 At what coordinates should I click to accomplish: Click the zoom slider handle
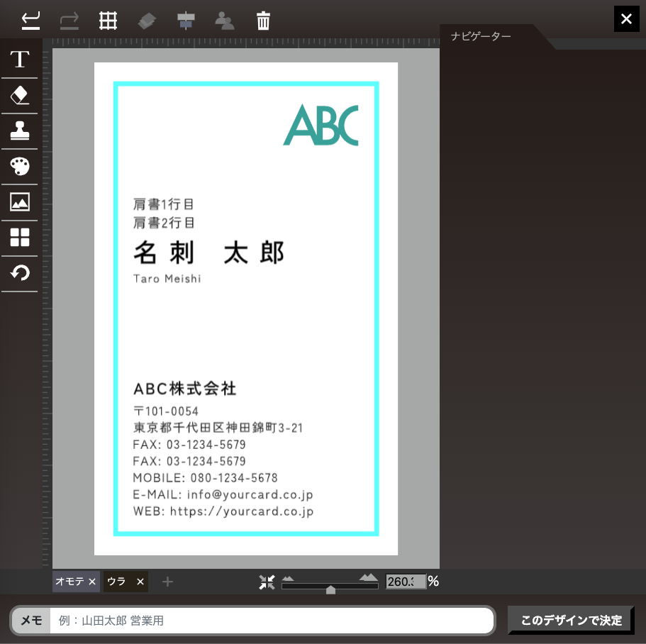coord(330,590)
